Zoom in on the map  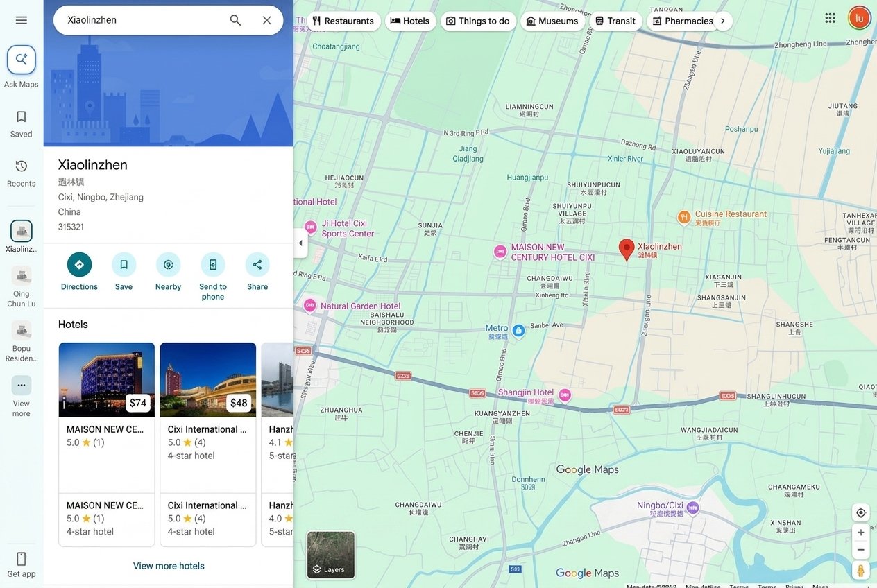tap(860, 533)
